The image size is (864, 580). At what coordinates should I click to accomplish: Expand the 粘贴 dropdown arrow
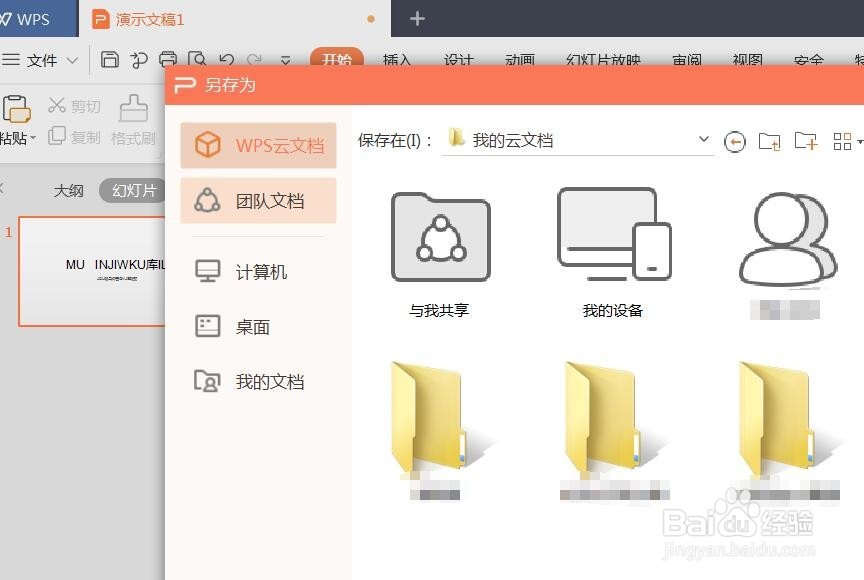(33, 138)
